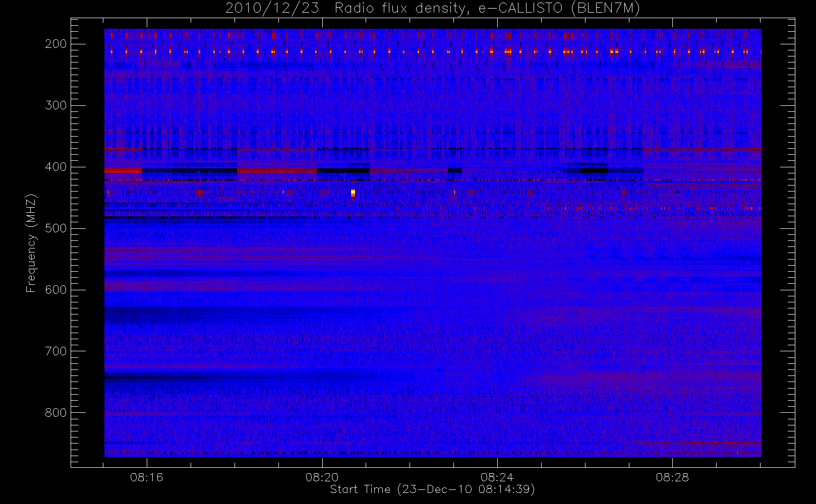Click the 'Start Time (23-Dec-10 08:14:39)' axis label
This screenshot has width=816, height=504.
click(432, 489)
